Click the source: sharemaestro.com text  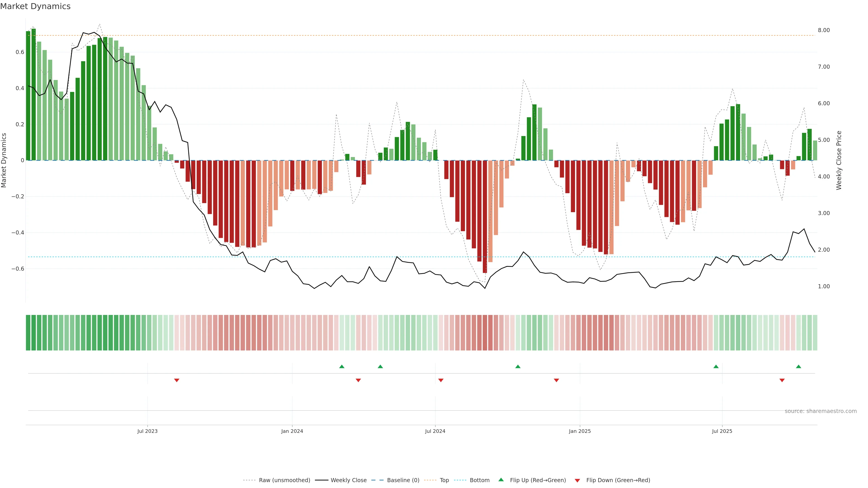(x=821, y=411)
